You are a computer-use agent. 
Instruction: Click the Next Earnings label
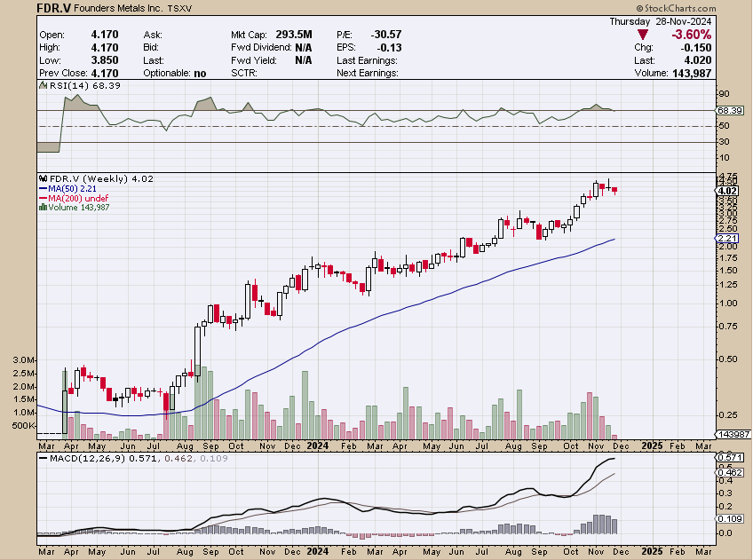coord(368,73)
